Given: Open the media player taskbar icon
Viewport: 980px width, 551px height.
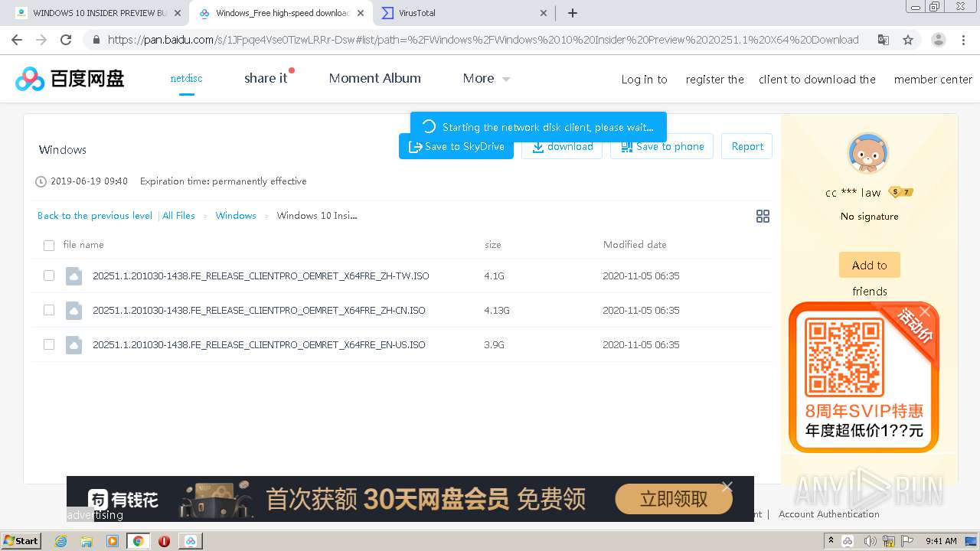Looking at the screenshot, I should [x=113, y=541].
